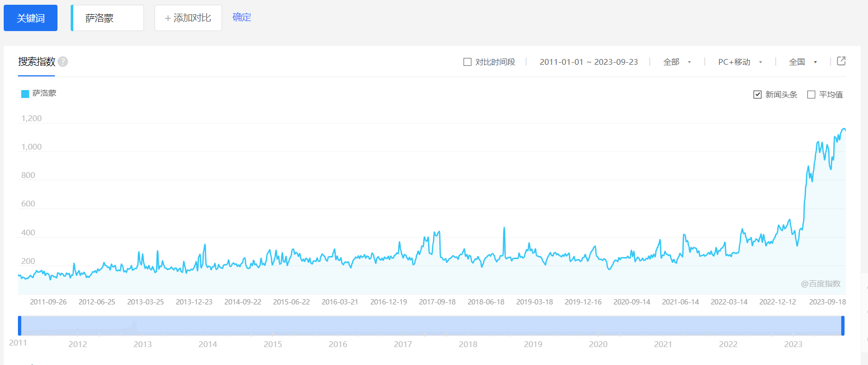Click the left handle of the timeline range

coord(20,325)
